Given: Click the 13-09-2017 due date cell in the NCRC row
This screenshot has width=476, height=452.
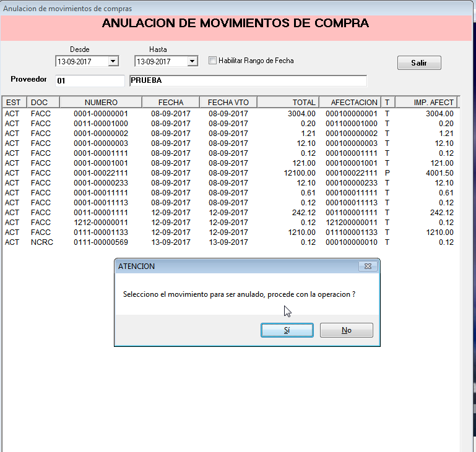Looking at the screenshot, I should [x=228, y=242].
